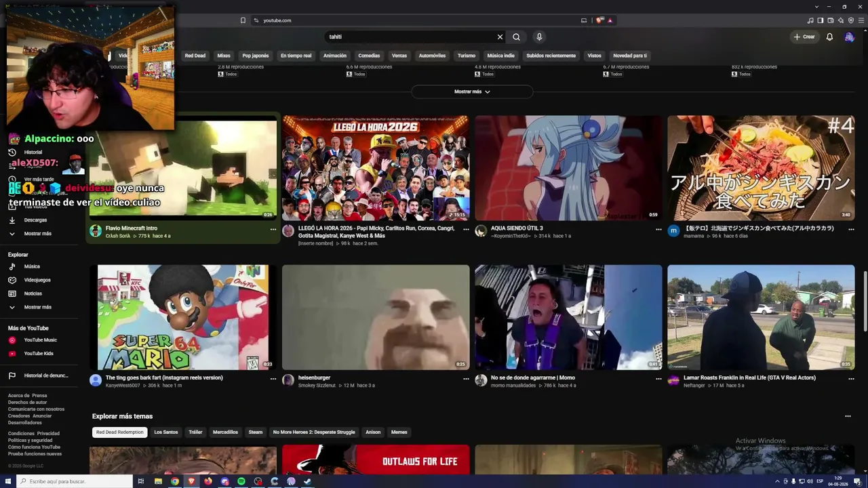Open the browser hamburger main menu
Viewport: 868px width, 488px height.
pos(861,20)
